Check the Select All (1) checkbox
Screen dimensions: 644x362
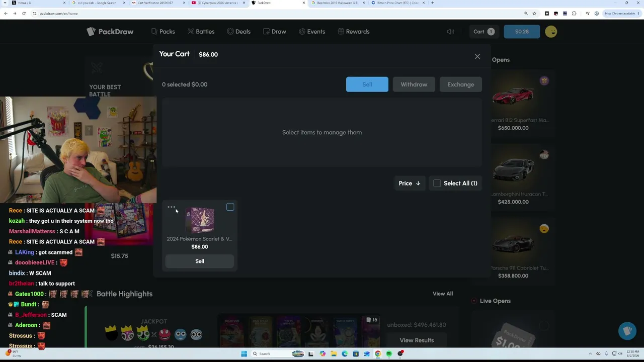[437, 184]
